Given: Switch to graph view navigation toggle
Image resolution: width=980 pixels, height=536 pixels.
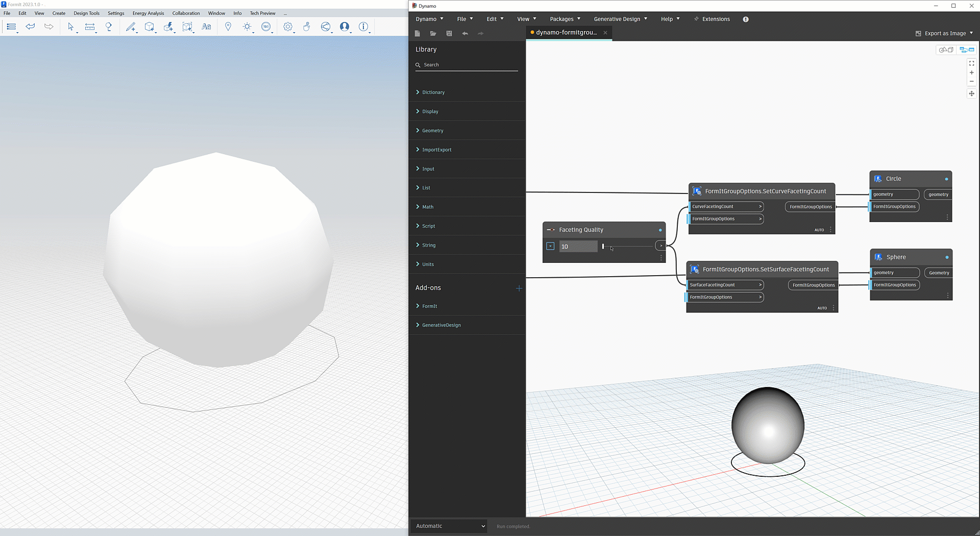Looking at the screenshot, I should coord(967,50).
